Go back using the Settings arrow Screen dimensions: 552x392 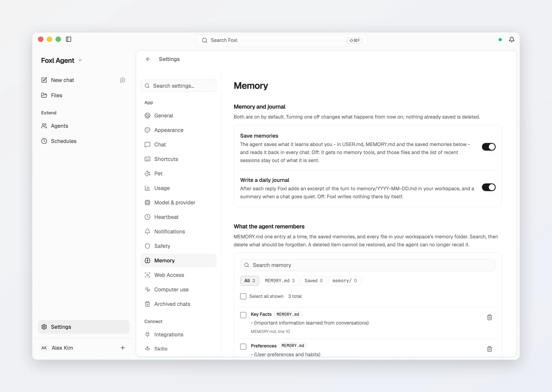148,59
